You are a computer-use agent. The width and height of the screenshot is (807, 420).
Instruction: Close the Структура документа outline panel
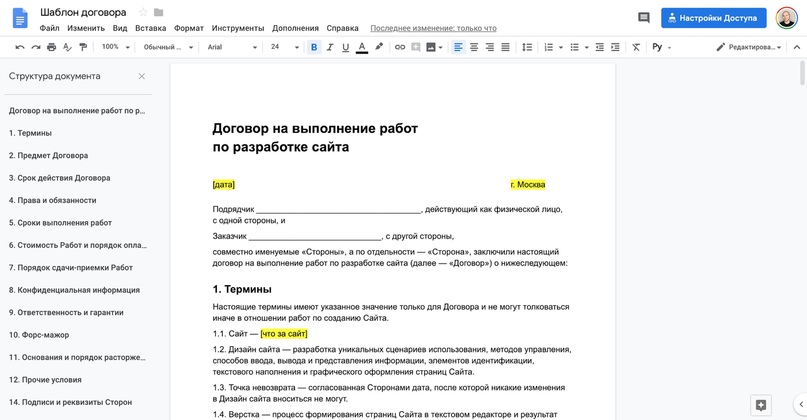(142, 76)
